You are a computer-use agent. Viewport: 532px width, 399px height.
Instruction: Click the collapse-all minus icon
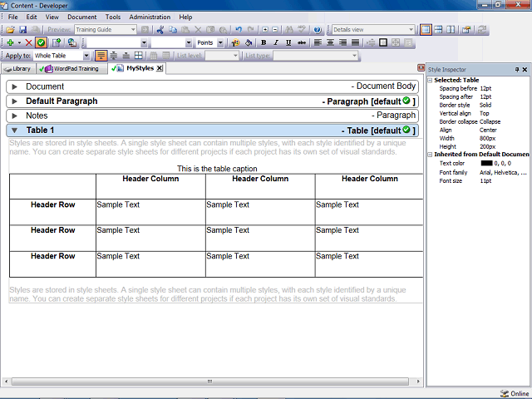275,30
